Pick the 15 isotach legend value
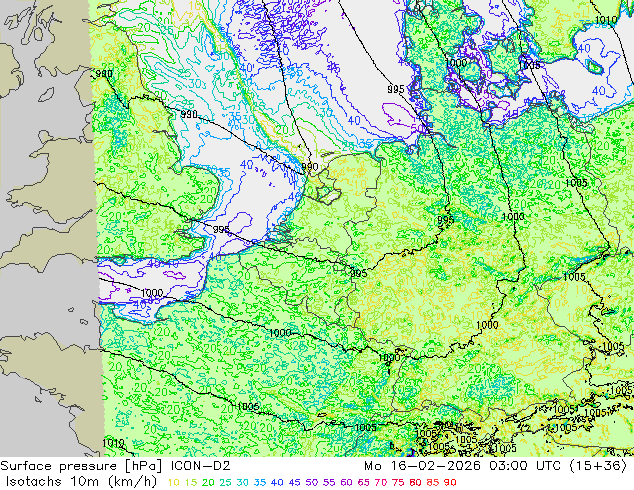Screen dimensions: 634x490 click(191, 482)
